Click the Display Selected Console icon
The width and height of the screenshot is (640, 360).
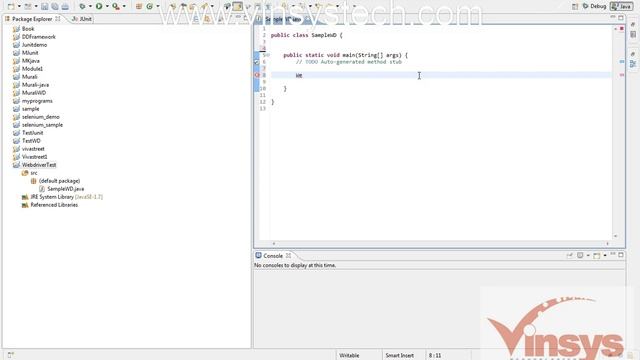580,256
